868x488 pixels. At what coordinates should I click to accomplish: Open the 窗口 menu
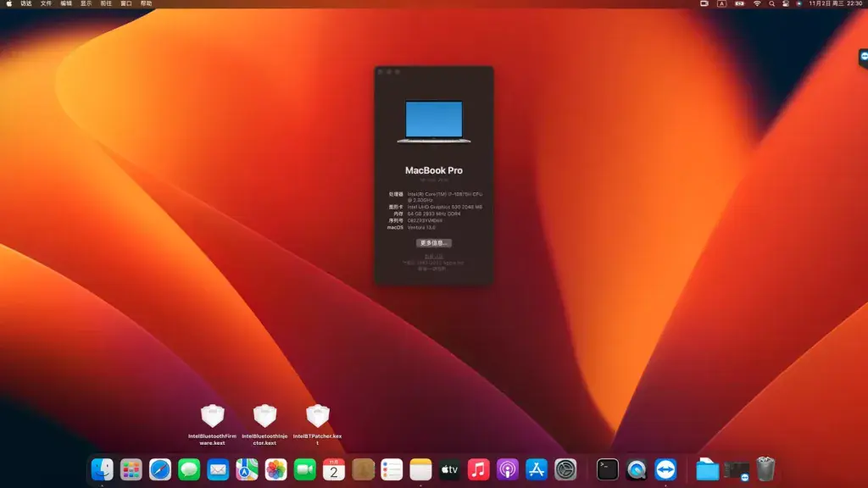pos(126,4)
